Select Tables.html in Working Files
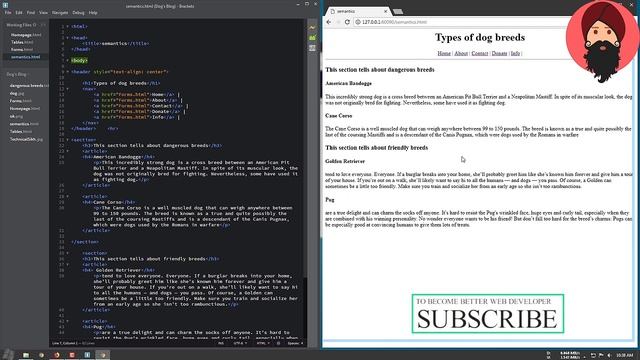640x360 pixels. coord(22,42)
